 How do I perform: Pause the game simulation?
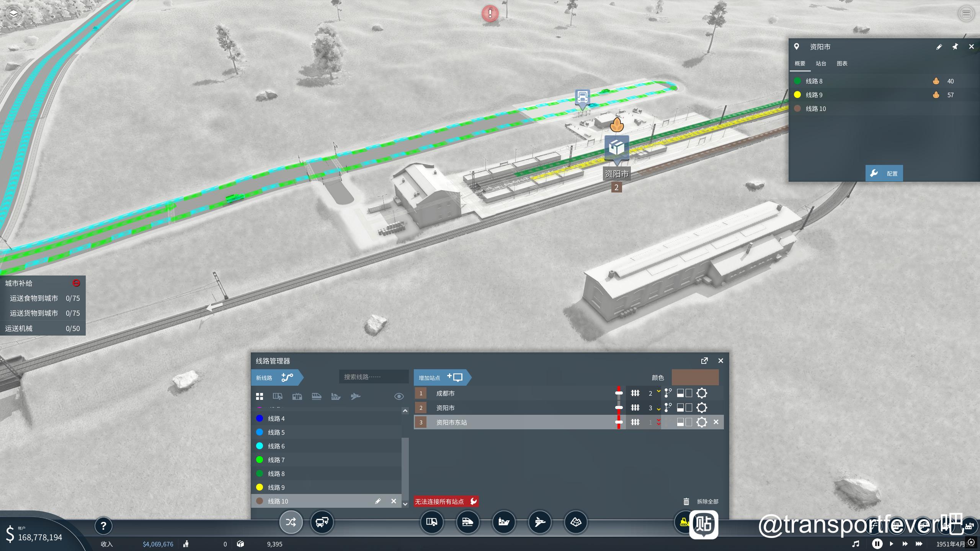click(x=877, y=544)
